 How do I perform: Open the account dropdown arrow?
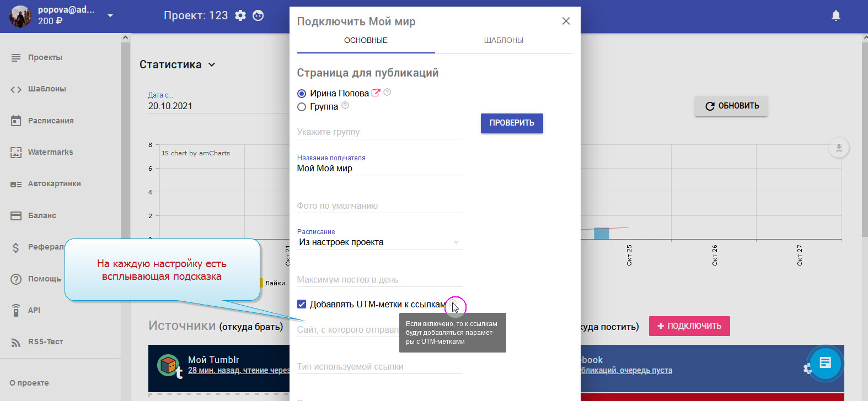tap(110, 16)
